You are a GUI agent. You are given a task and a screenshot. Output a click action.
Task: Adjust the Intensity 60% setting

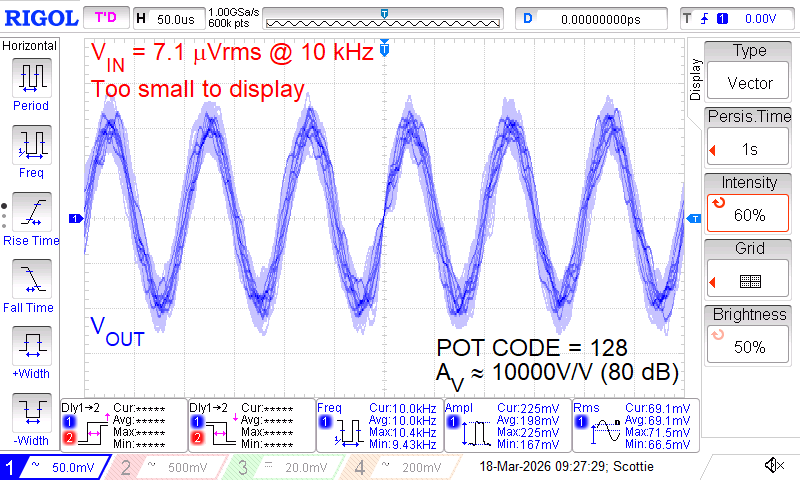tap(750, 201)
